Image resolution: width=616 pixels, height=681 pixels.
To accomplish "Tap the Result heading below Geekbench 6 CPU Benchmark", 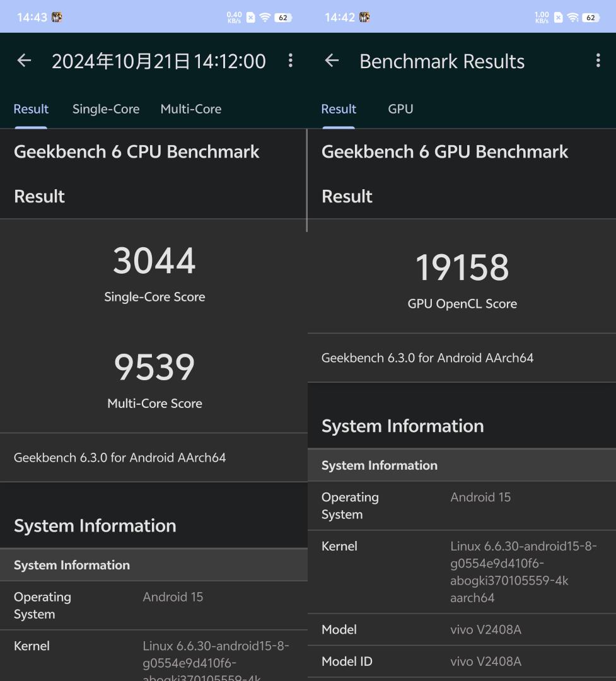I will [40, 196].
